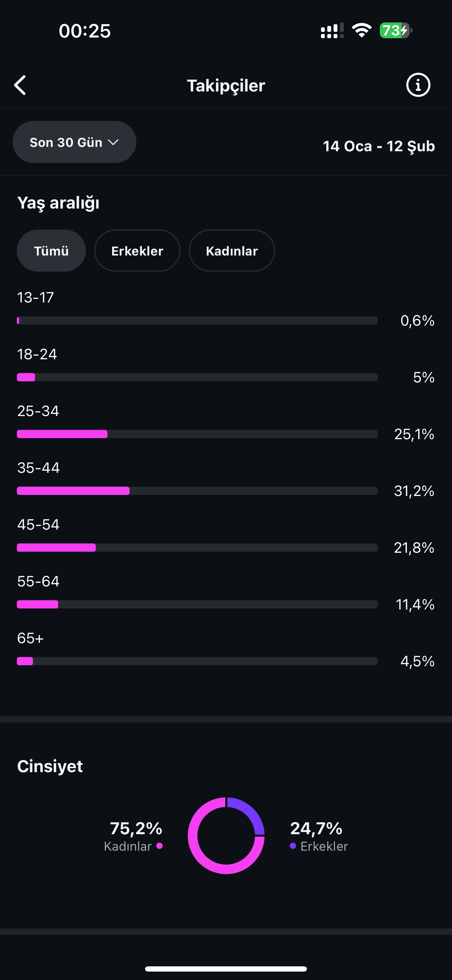Switch to the Erkekler filter

pos(137,251)
